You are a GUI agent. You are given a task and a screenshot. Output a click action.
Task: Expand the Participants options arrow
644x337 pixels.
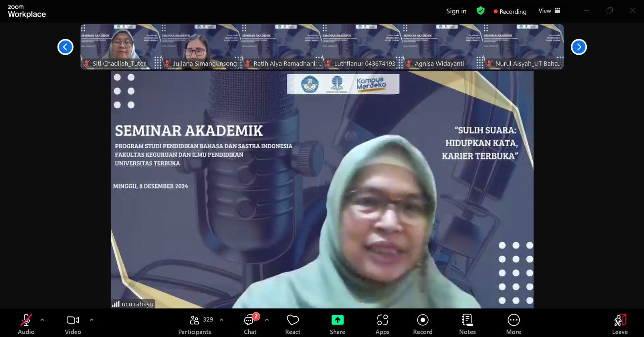pos(221,320)
